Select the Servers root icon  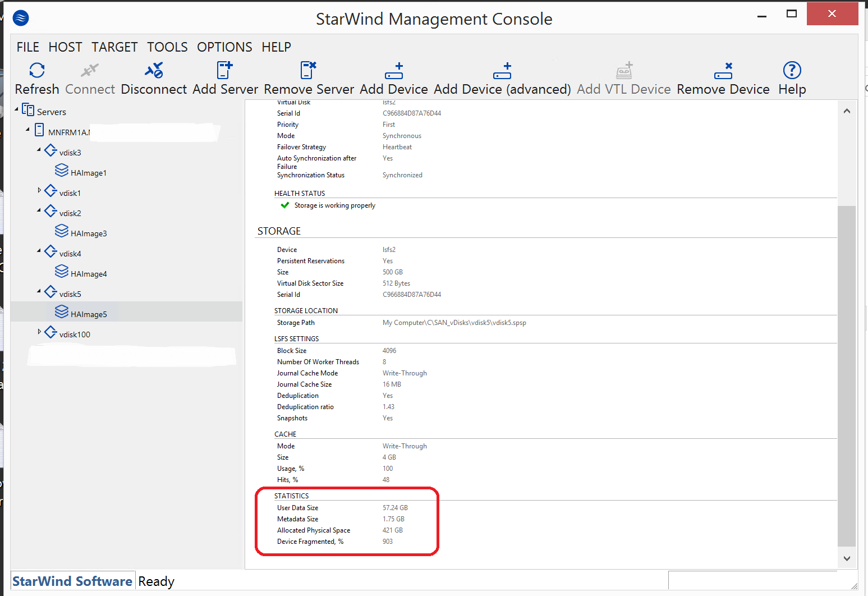[28, 110]
